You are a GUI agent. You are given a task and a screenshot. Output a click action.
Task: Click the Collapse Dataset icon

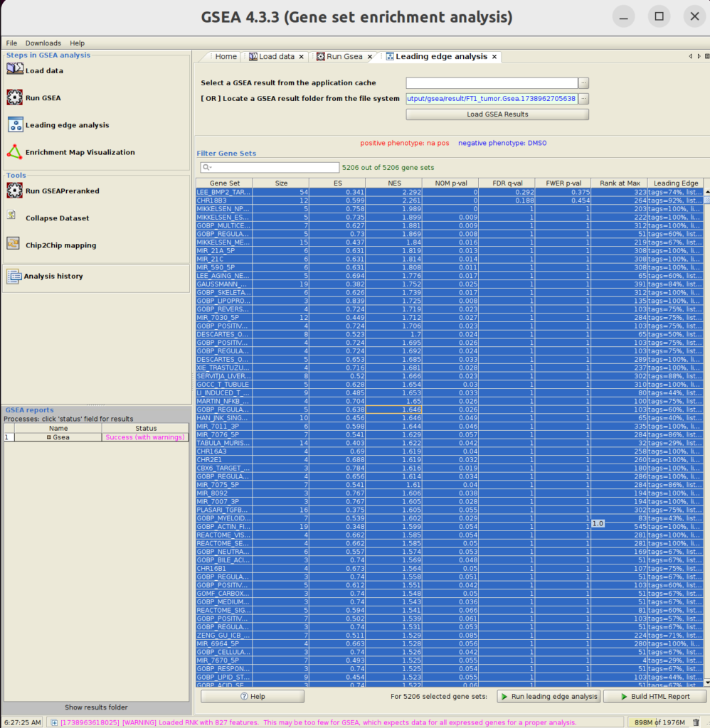tap(12, 215)
